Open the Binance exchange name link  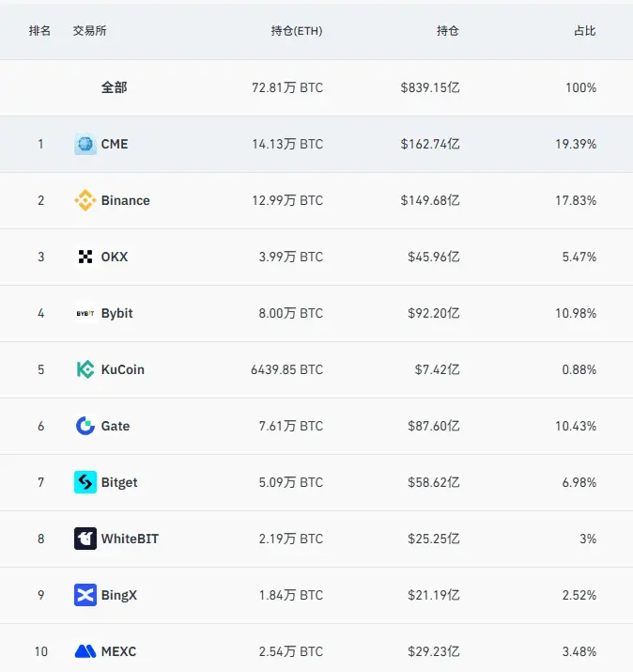[x=126, y=200]
